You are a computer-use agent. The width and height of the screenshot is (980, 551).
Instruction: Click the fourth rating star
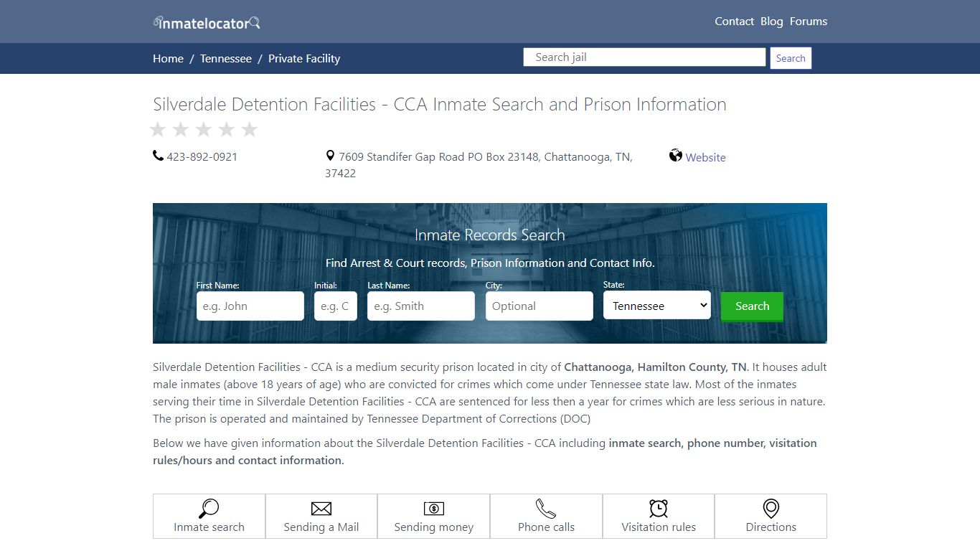[x=227, y=130]
